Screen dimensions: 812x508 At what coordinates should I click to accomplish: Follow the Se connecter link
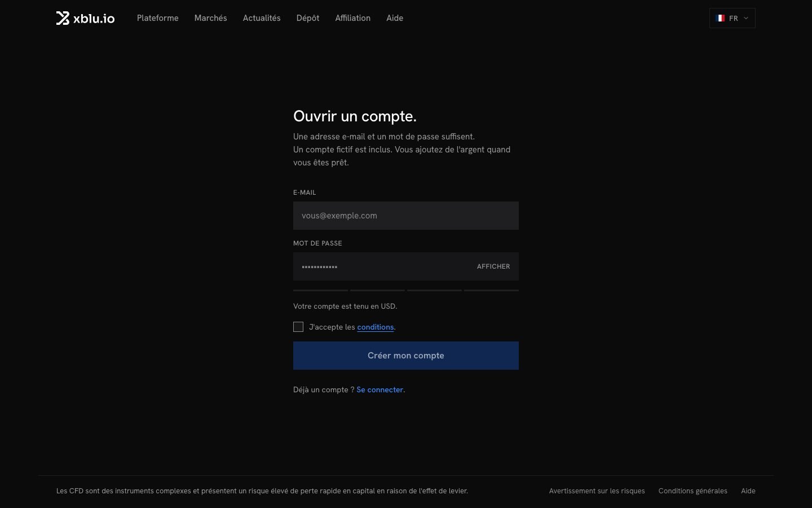(x=380, y=389)
